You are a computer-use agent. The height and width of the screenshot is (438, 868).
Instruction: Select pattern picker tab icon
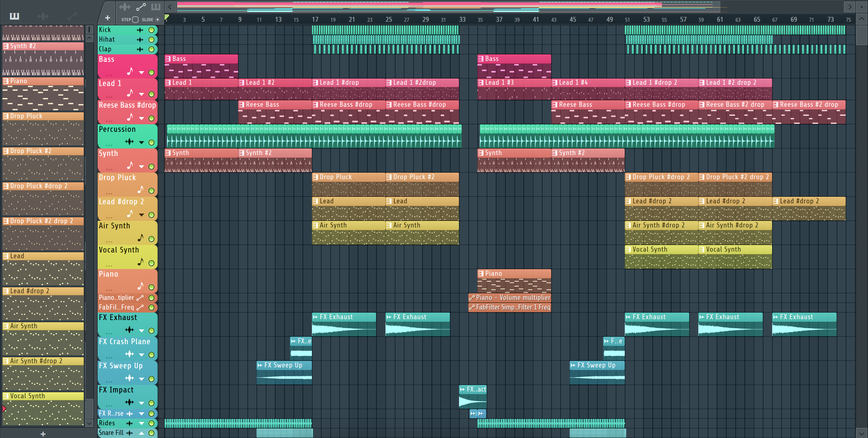[x=14, y=16]
